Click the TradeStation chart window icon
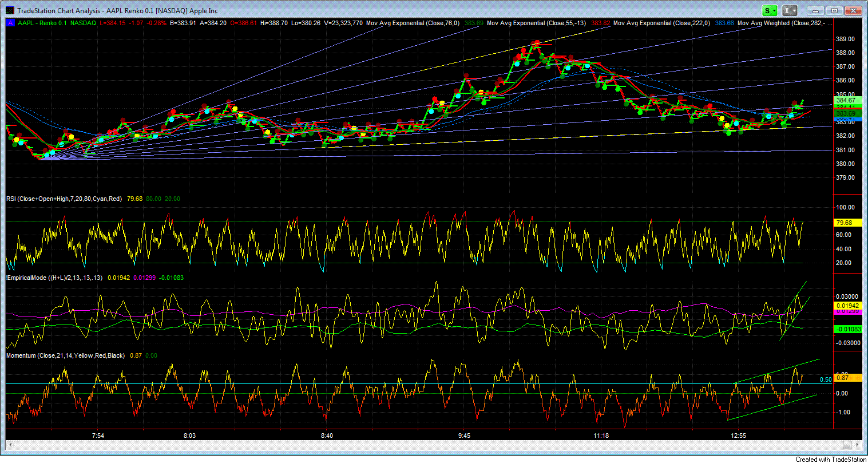This screenshot has width=868, height=463. (9, 10)
